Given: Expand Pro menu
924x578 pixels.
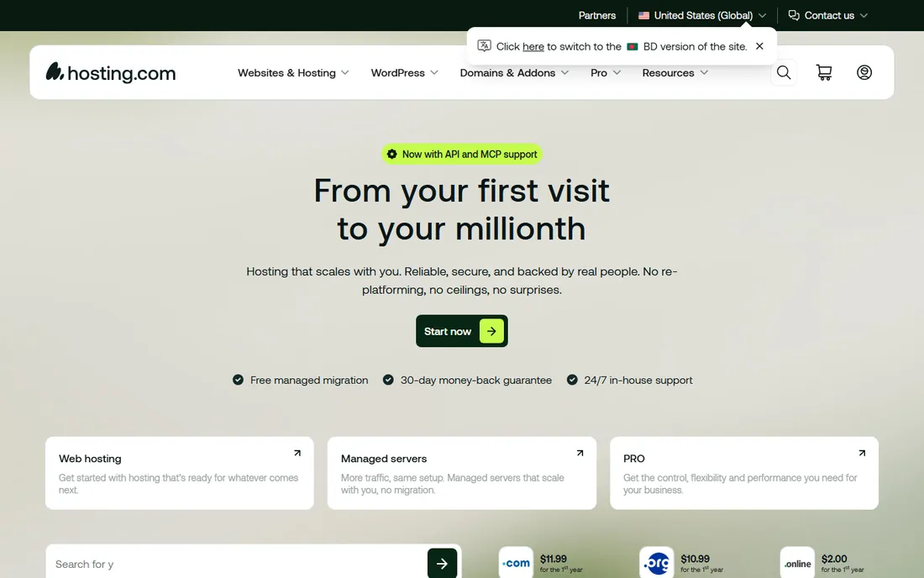Looking at the screenshot, I should pos(605,72).
